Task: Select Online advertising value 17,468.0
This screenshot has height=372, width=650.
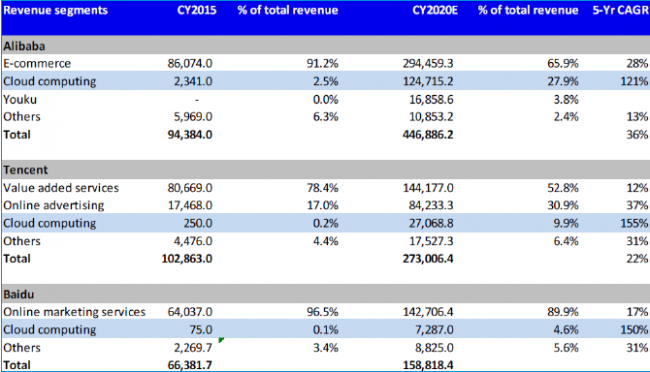Action: click(x=190, y=205)
